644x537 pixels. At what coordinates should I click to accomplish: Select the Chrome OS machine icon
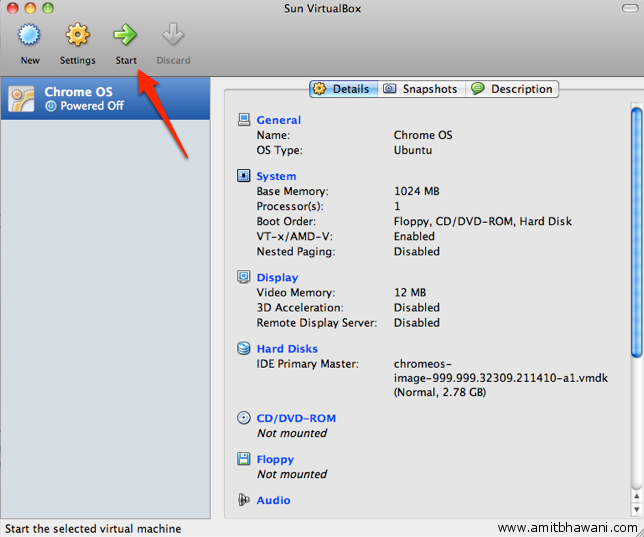point(21,99)
